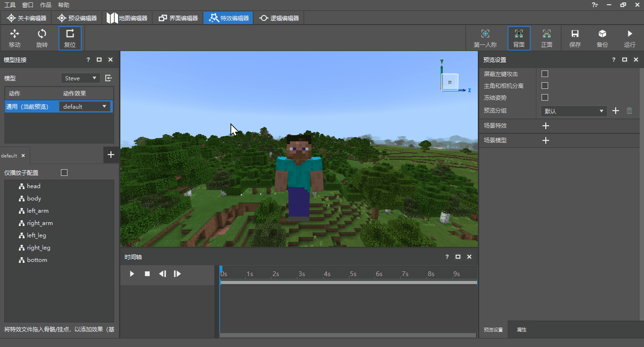Viewport: 644px width, 347px height.
Task: Open the default 动作效果 dropdown
Action: pos(85,106)
